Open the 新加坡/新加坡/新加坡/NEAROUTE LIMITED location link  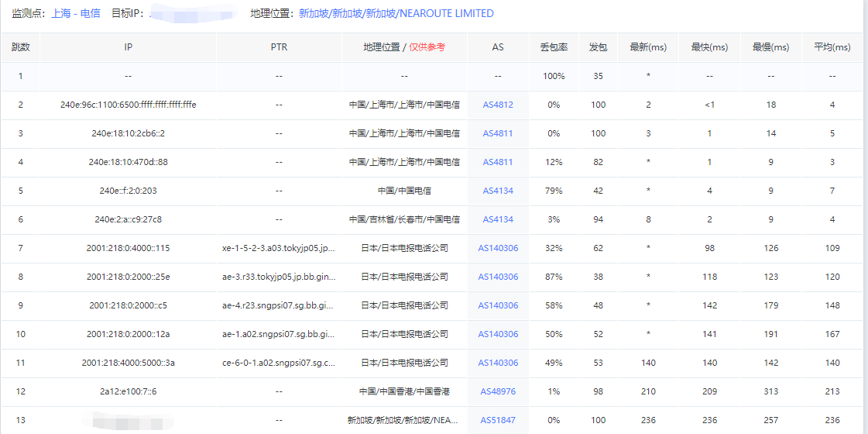click(x=396, y=13)
